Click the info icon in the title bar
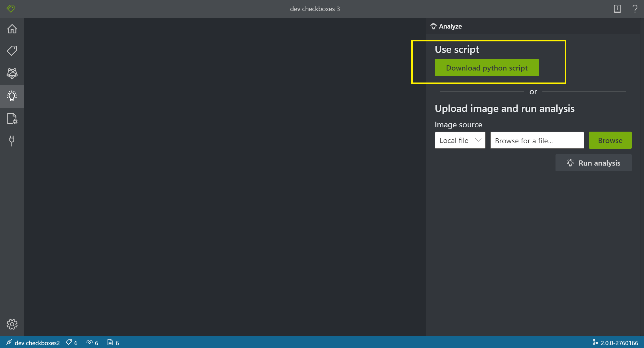Viewport: 644px width, 348px height. click(x=617, y=9)
